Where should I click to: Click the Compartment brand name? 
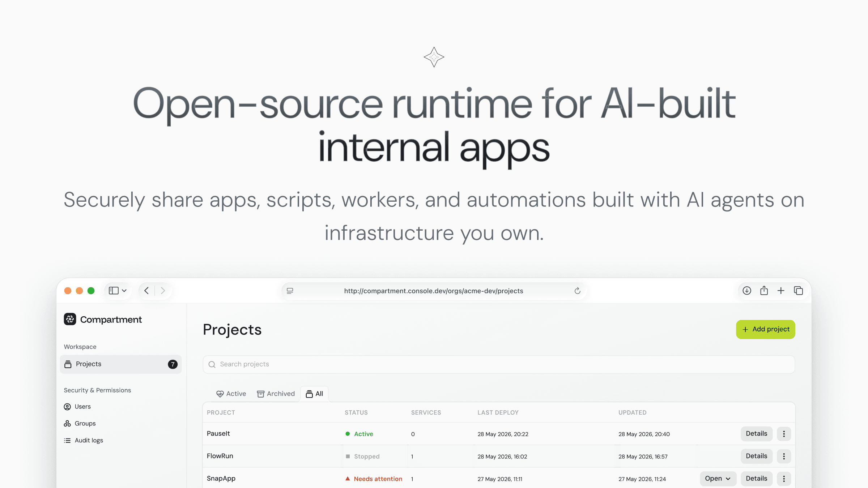click(x=111, y=320)
